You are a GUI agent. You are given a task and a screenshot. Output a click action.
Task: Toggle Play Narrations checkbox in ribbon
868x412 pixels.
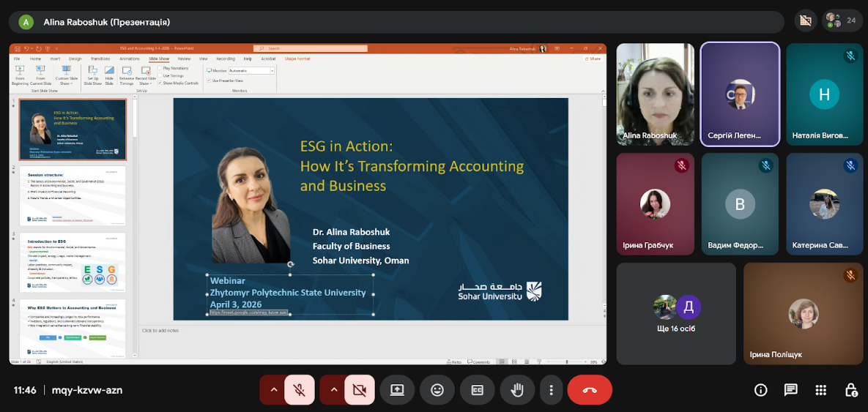tap(160, 68)
